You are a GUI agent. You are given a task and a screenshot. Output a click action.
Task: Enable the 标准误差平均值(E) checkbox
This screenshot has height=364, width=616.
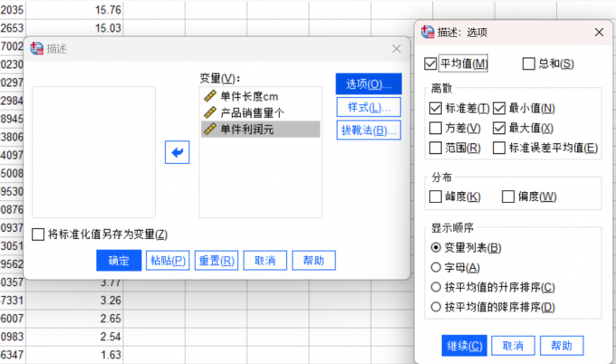pyautogui.click(x=499, y=148)
